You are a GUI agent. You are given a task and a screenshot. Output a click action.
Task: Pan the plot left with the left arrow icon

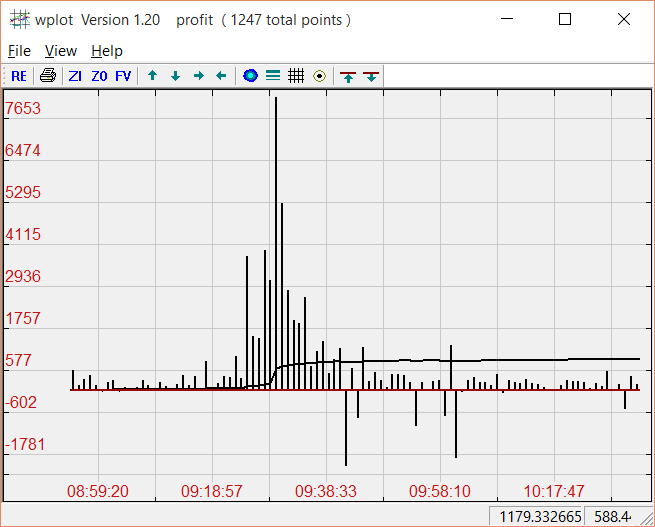pyautogui.click(x=221, y=76)
